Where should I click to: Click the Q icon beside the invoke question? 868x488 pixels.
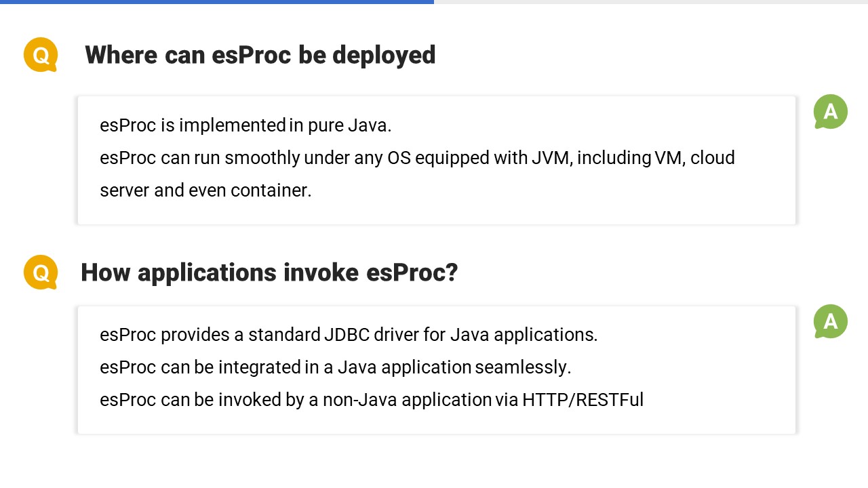point(41,272)
